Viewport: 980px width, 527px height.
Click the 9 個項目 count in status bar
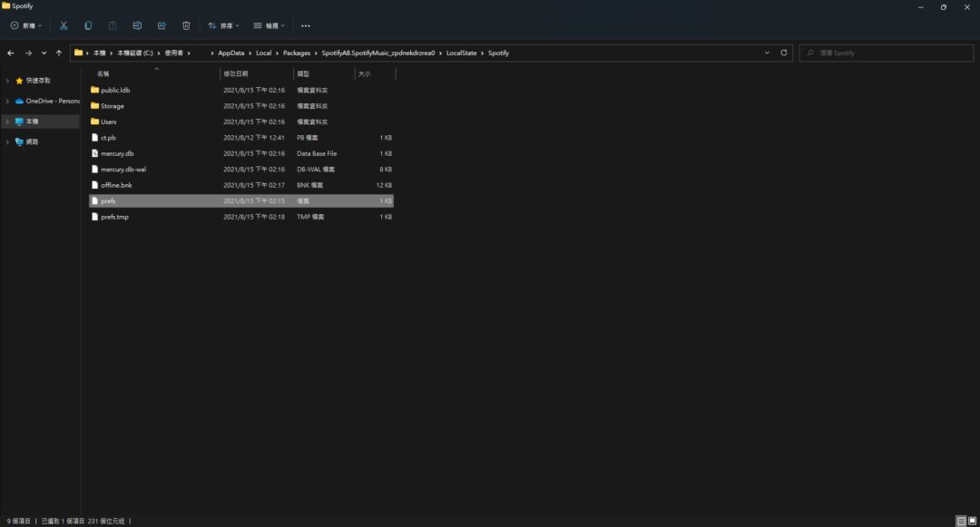[x=19, y=521]
